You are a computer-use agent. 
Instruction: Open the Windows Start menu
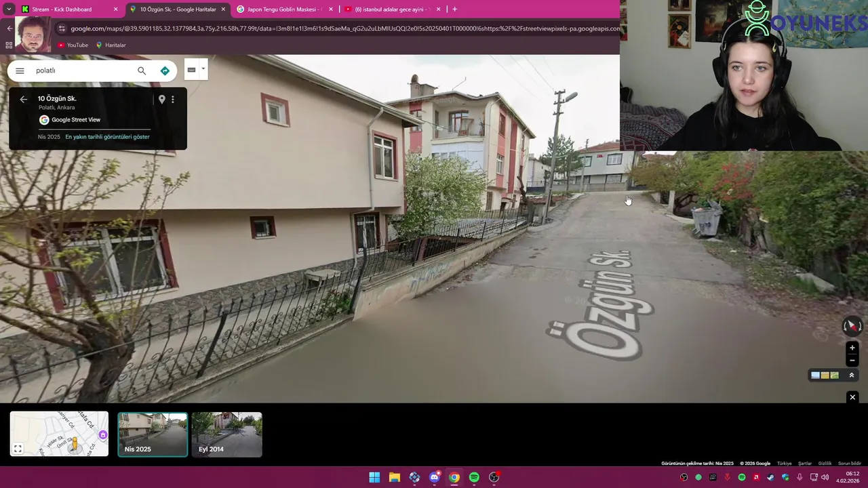374,477
